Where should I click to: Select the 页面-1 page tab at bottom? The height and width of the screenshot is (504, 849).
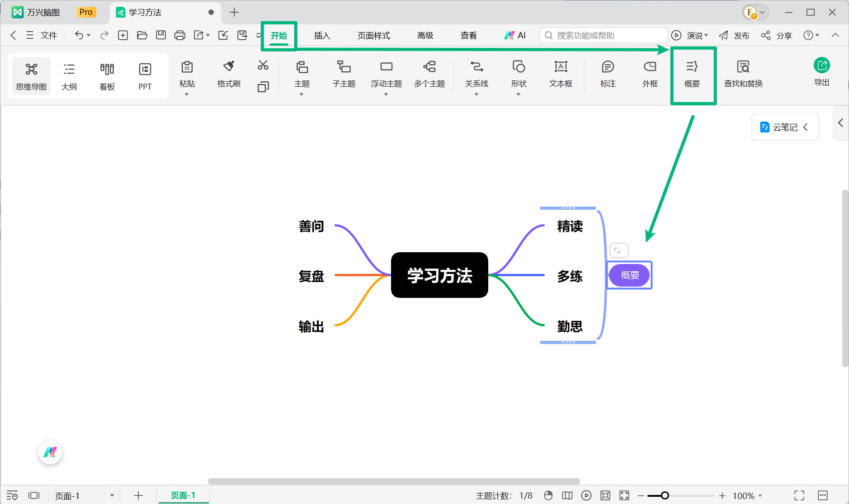pyautogui.click(x=183, y=495)
